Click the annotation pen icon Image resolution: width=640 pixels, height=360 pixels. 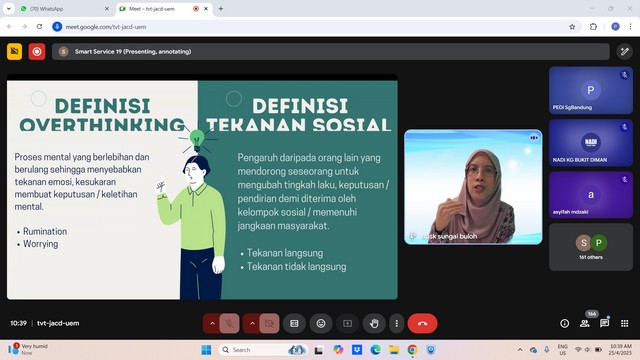624,51
